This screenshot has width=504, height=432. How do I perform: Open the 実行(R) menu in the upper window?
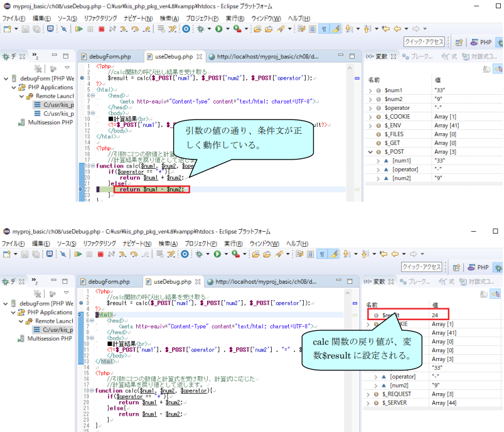pos(234,18)
